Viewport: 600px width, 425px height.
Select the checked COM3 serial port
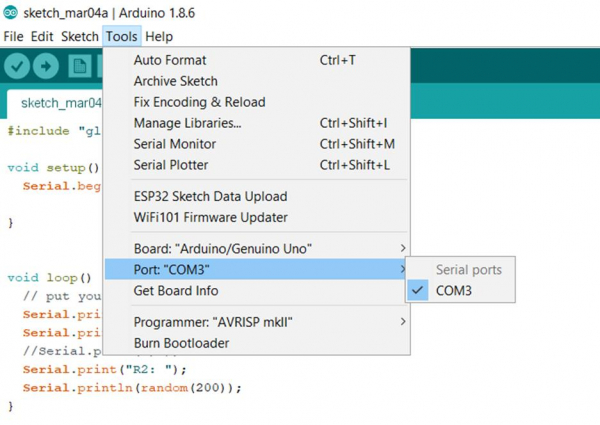(453, 291)
